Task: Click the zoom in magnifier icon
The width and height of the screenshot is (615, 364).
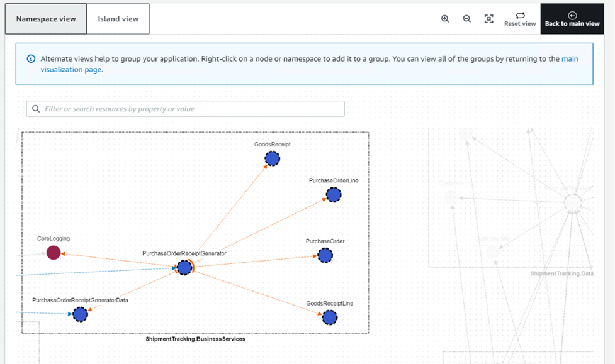Action: [445, 19]
